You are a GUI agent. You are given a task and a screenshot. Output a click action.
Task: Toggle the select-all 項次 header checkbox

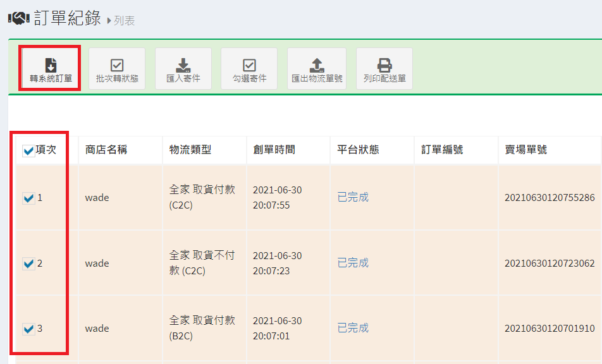(x=28, y=150)
